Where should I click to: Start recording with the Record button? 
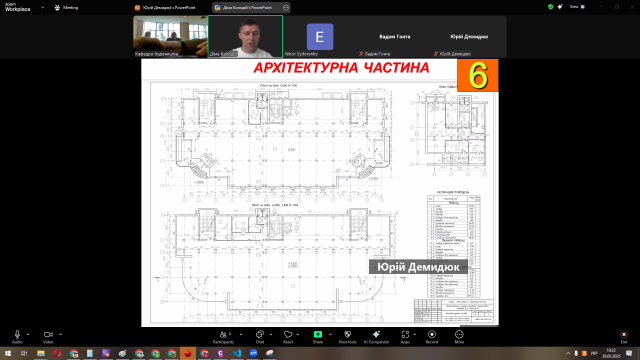[x=432, y=337]
